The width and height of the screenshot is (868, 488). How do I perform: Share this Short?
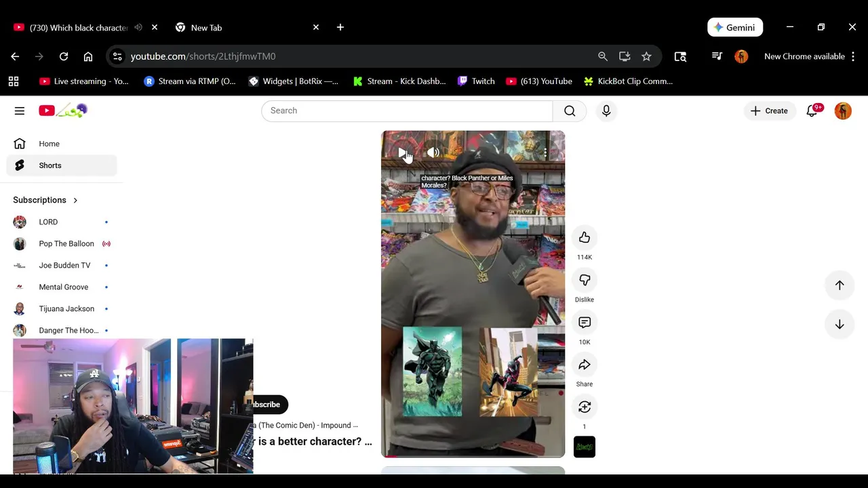pos(585,365)
